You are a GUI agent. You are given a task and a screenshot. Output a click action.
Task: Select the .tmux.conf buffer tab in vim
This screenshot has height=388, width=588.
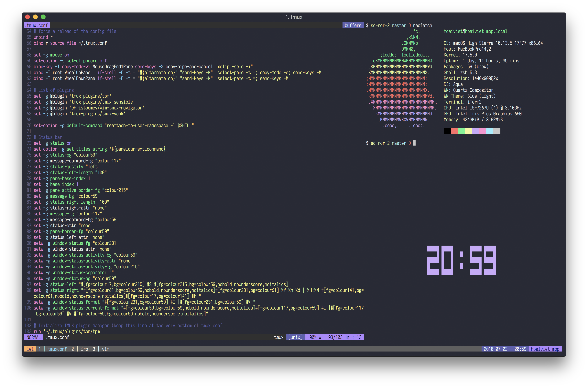click(x=37, y=25)
